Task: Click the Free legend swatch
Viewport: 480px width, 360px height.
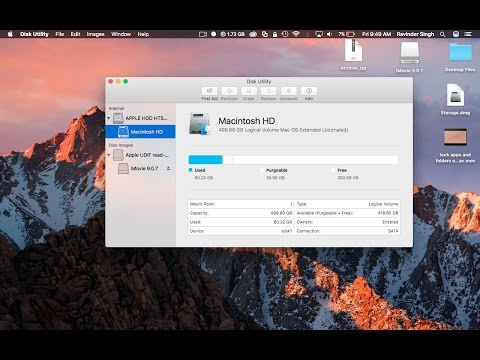Action: pyautogui.click(x=333, y=170)
